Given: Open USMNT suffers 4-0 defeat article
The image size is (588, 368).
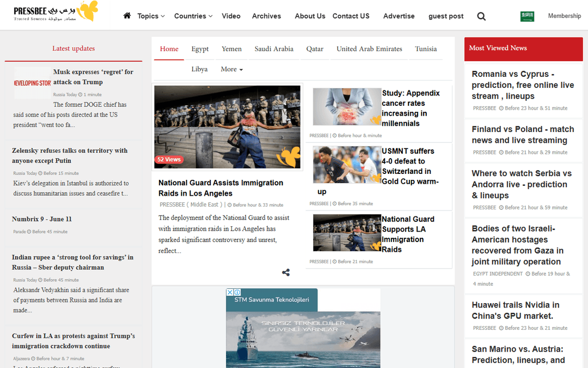Looking at the screenshot, I should 411,166.
